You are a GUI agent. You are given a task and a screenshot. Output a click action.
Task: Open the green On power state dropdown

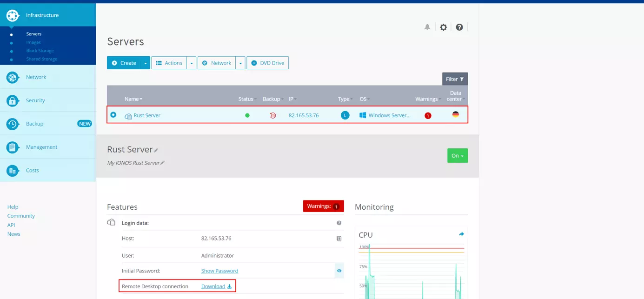[x=458, y=156]
